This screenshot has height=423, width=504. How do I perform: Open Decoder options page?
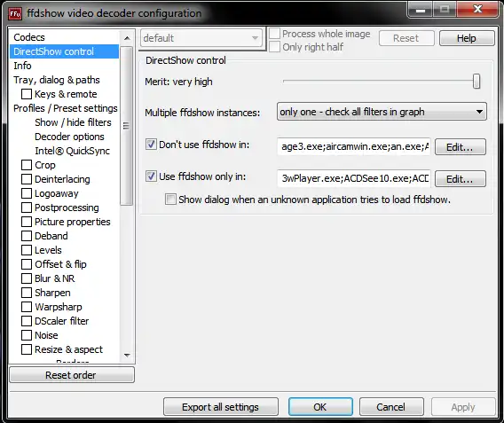[69, 137]
